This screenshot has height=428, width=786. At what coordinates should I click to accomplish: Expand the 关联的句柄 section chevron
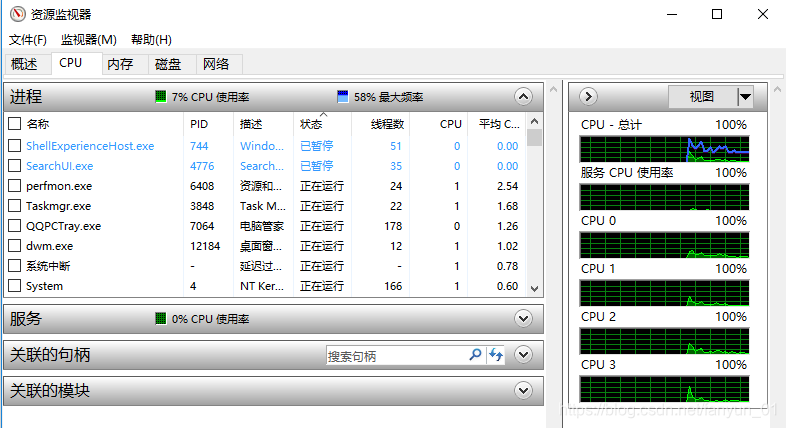[523, 354]
